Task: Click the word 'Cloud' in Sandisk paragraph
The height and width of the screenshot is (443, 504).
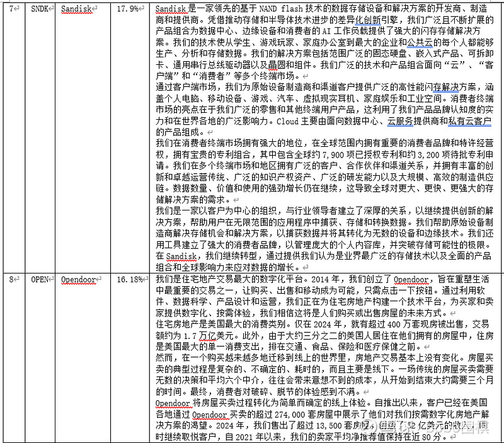Action: [x=288, y=121]
